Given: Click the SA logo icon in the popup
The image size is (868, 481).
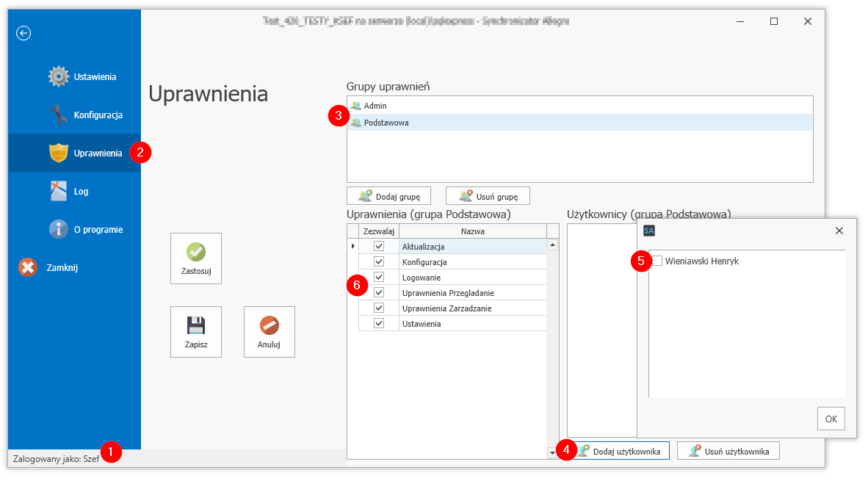Looking at the screenshot, I should point(649,231).
